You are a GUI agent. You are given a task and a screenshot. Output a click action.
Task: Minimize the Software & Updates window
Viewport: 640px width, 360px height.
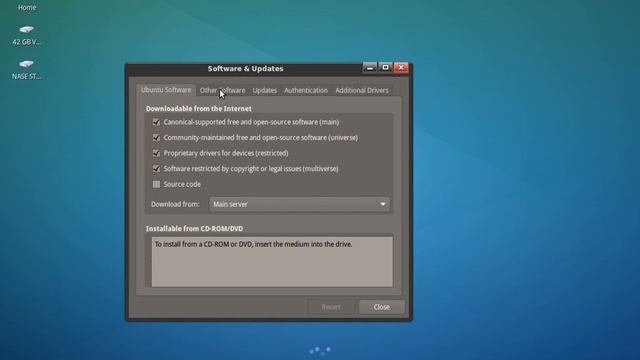coord(370,68)
